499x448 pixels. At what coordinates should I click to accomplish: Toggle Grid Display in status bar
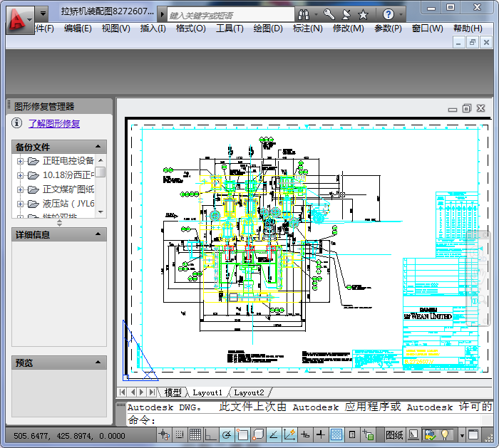195,434
